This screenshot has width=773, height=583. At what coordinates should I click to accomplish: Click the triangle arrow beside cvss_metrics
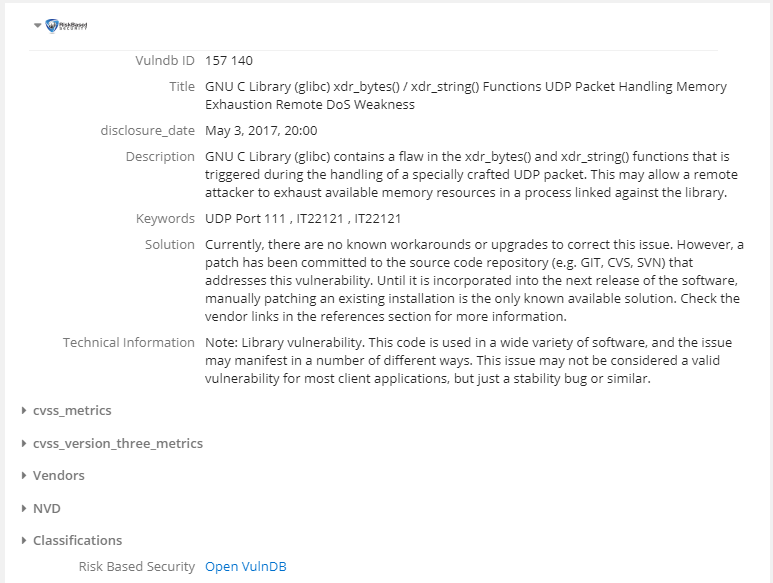tap(23, 410)
